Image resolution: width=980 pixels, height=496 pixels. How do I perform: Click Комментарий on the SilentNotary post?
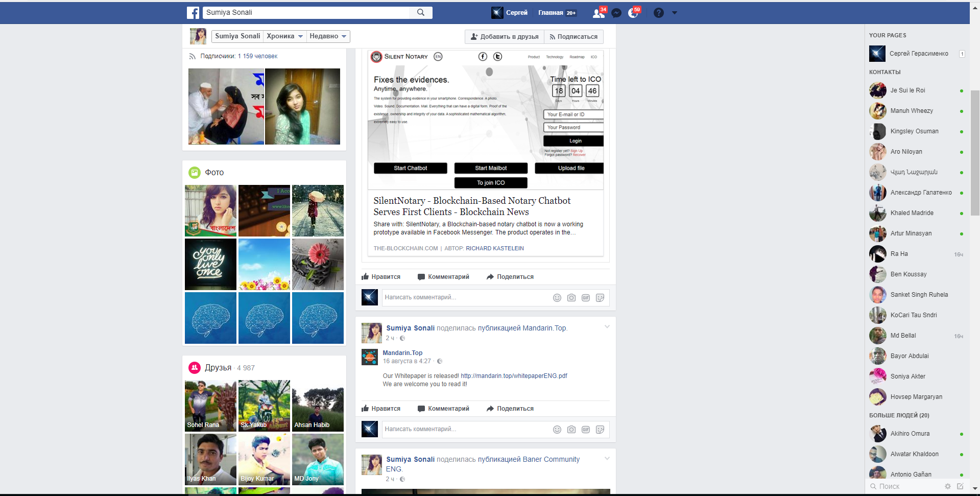click(x=443, y=277)
